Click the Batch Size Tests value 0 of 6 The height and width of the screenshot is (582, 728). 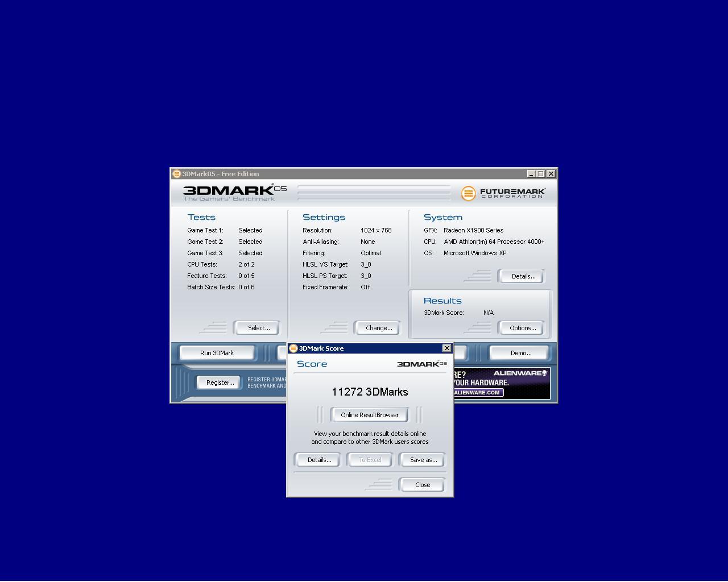[x=246, y=287]
